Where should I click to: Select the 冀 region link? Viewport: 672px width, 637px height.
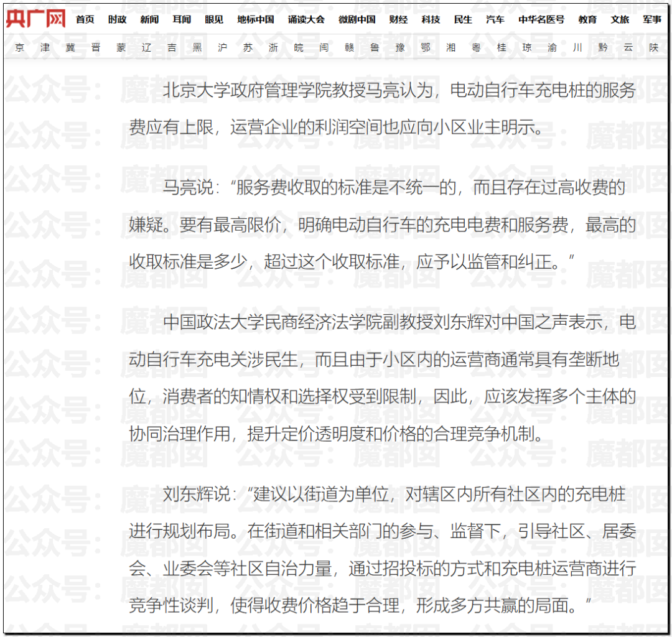pyautogui.click(x=70, y=47)
